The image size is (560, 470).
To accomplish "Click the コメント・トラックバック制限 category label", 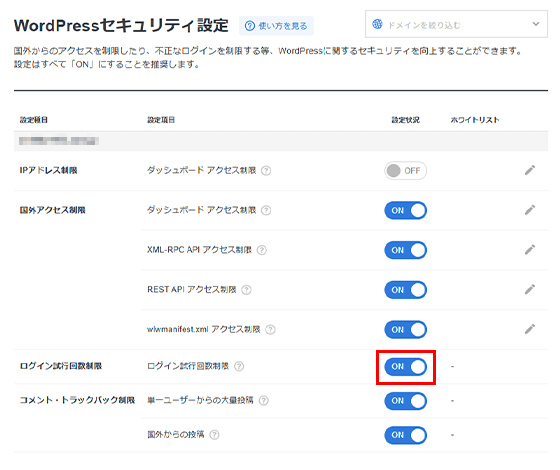I will 77,400.
